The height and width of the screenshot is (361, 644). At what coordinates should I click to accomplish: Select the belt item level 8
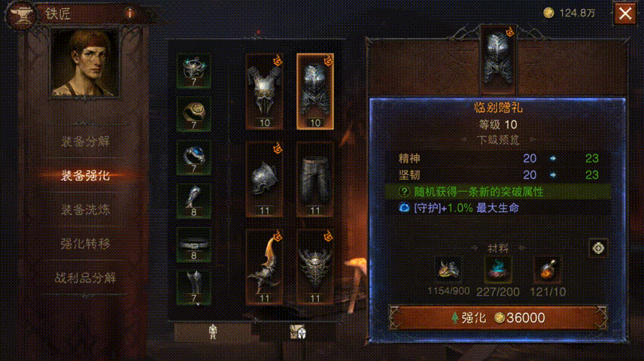194,244
